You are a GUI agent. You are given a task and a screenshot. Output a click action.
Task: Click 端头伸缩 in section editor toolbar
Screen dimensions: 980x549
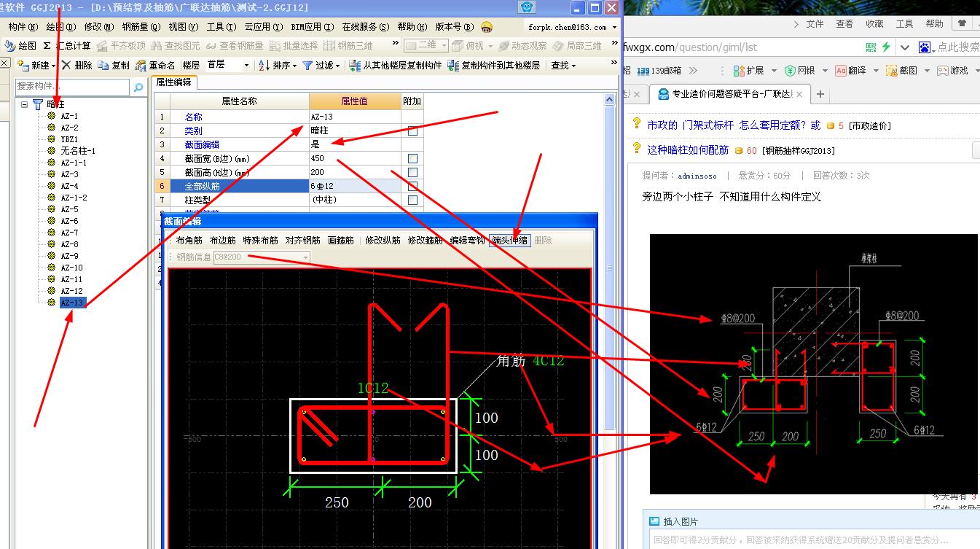pyautogui.click(x=510, y=240)
